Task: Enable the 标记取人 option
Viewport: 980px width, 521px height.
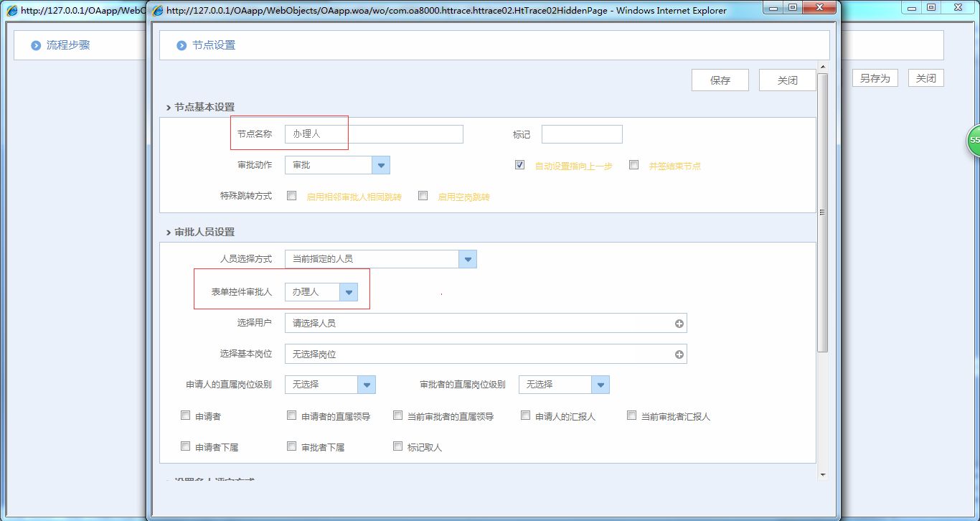Action: pyautogui.click(x=397, y=446)
